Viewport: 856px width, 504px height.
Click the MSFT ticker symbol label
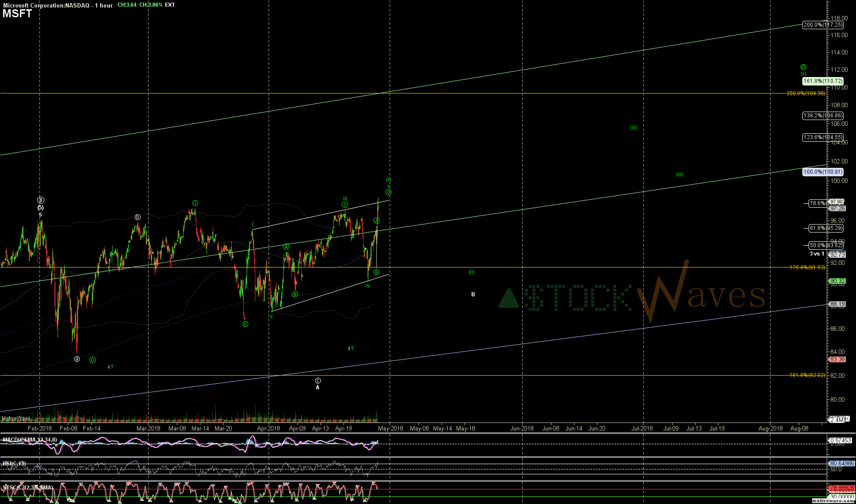click(x=17, y=14)
